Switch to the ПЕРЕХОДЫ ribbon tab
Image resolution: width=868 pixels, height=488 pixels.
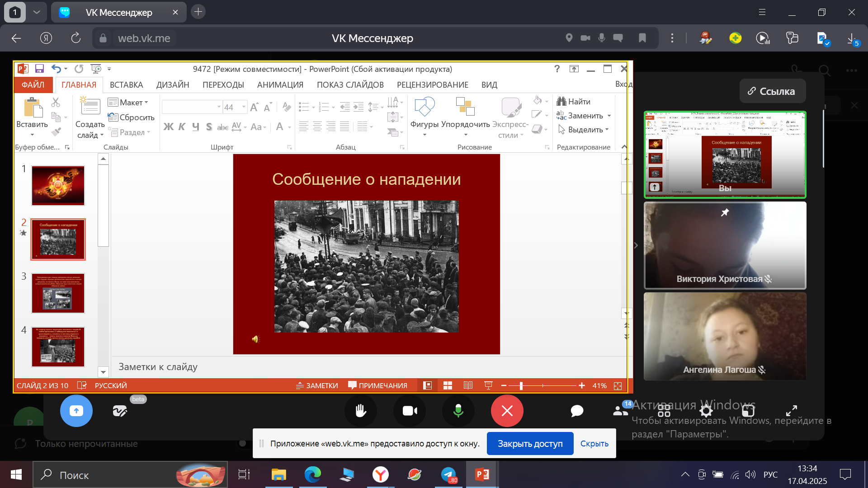click(x=223, y=84)
